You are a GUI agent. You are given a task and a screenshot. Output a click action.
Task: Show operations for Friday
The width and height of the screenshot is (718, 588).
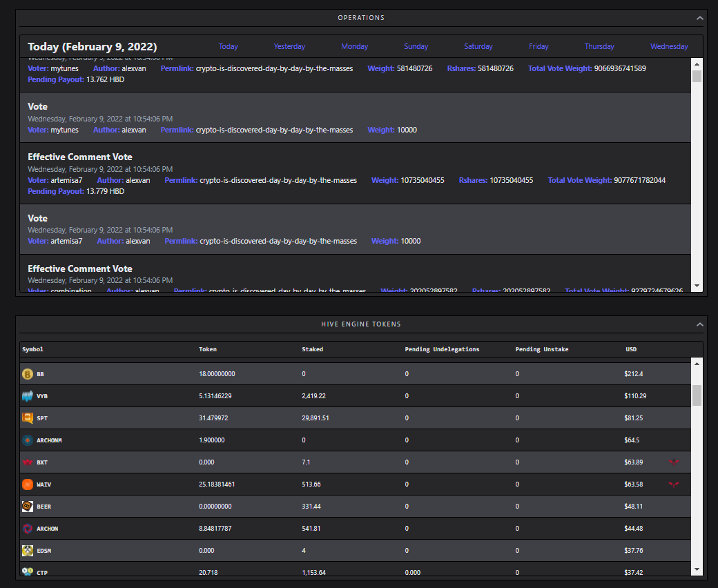[x=538, y=46]
